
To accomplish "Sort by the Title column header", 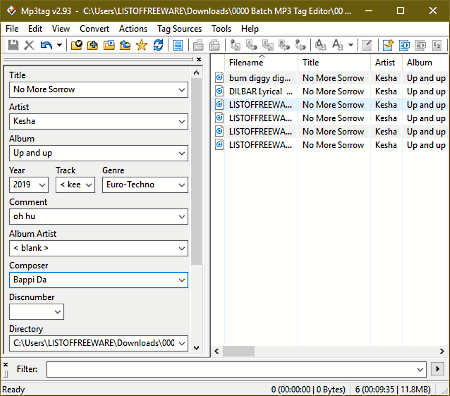I will (334, 63).
